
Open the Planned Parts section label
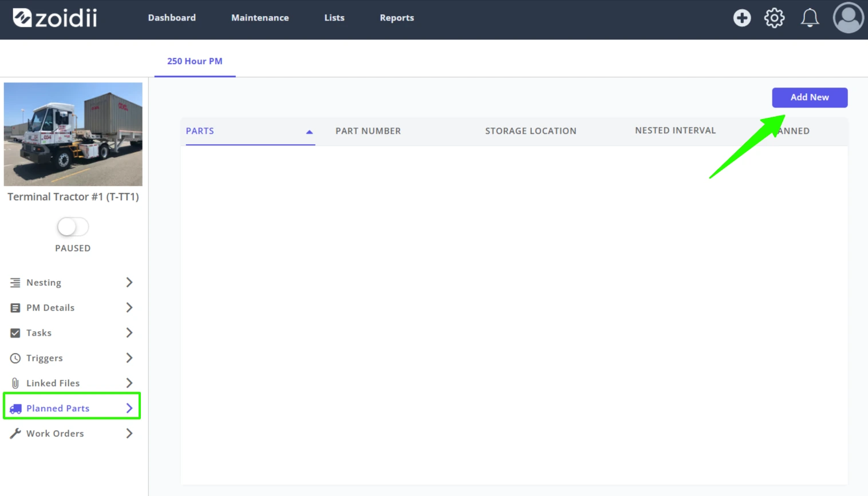coord(58,408)
